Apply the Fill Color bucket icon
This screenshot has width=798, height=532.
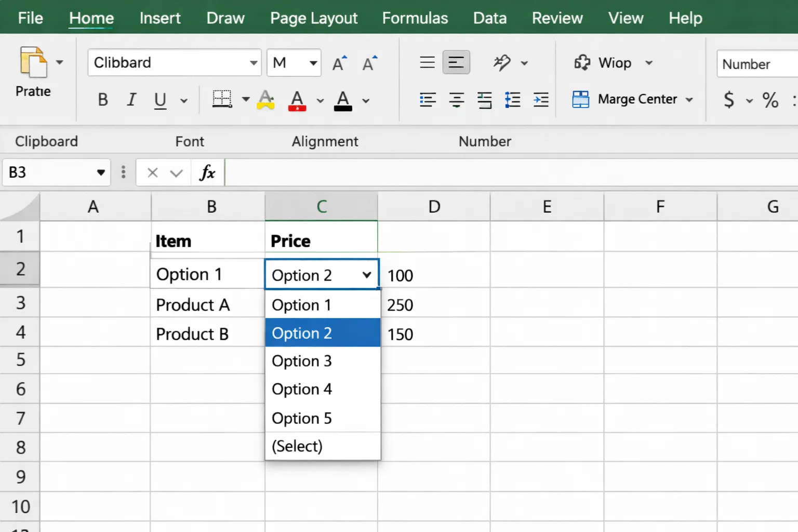pos(265,100)
